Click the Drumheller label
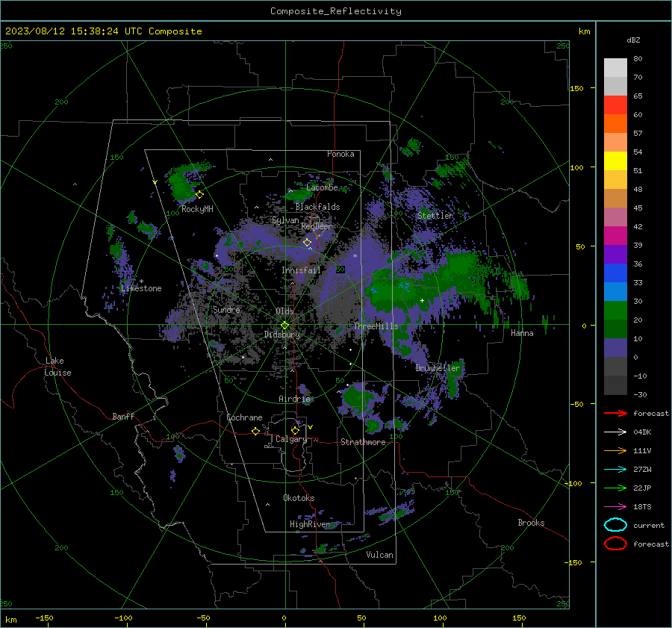The height and width of the screenshot is (628, 672). 438,368
